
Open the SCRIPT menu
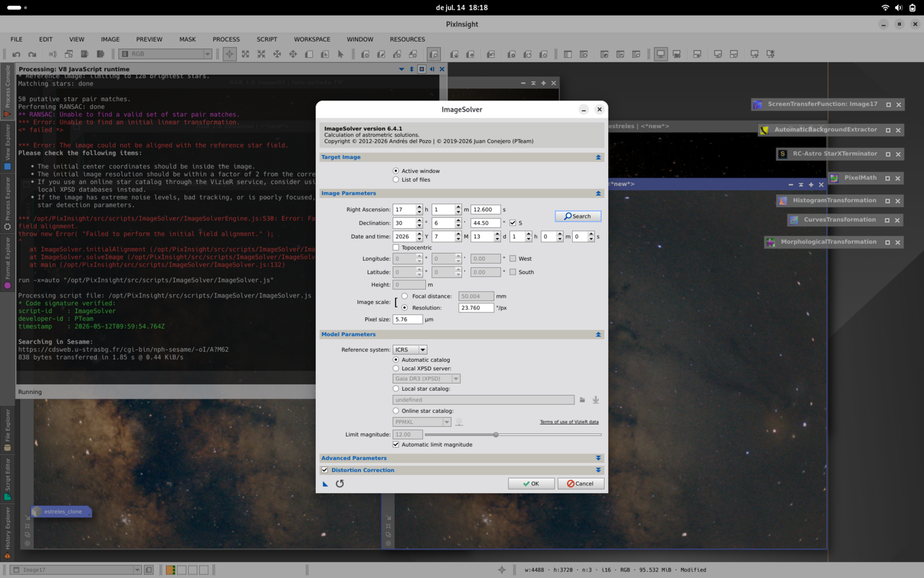267,39
